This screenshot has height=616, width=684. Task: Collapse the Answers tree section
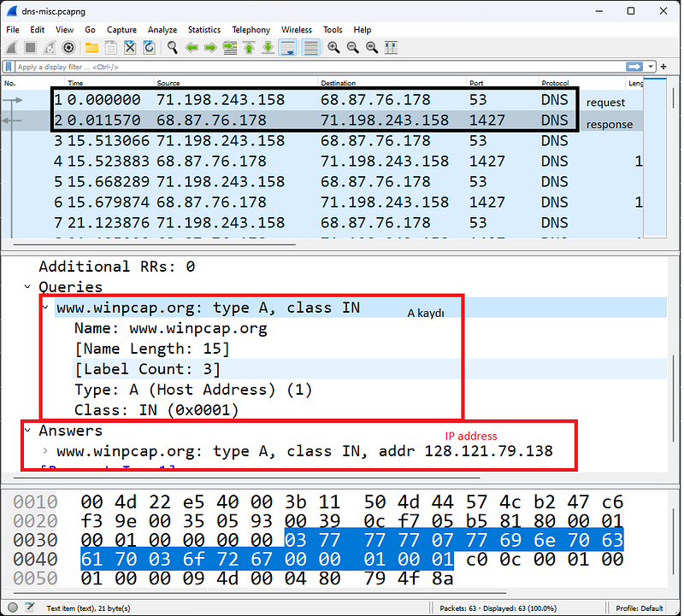27,431
